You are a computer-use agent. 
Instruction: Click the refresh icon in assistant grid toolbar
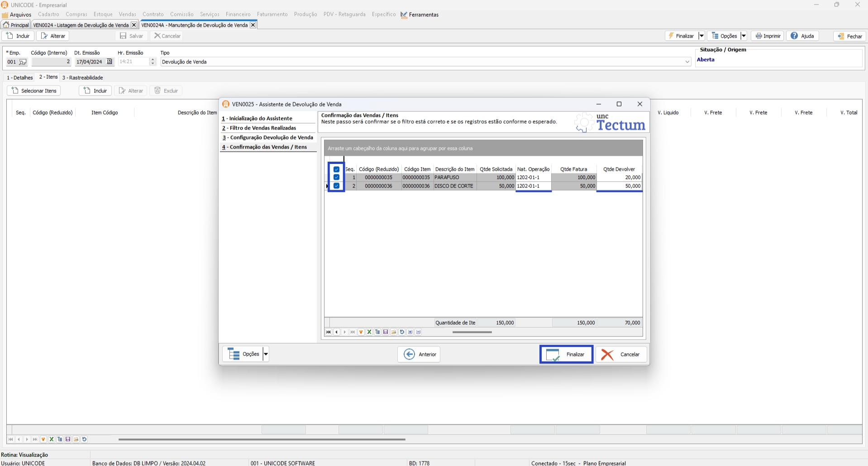click(x=402, y=332)
